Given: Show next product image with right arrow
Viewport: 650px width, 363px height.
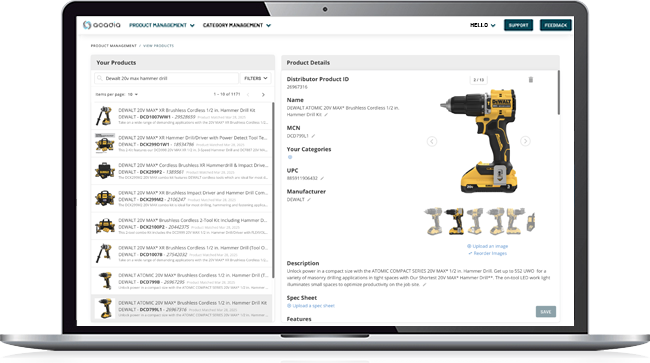Looking at the screenshot, I should pyautogui.click(x=525, y=141).
